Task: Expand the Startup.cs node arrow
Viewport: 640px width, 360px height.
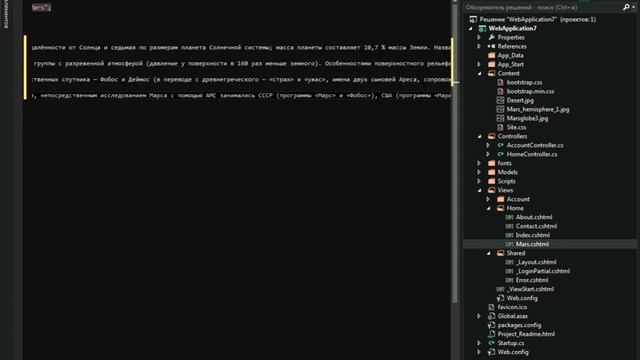Action: click(x=479, y=343)
